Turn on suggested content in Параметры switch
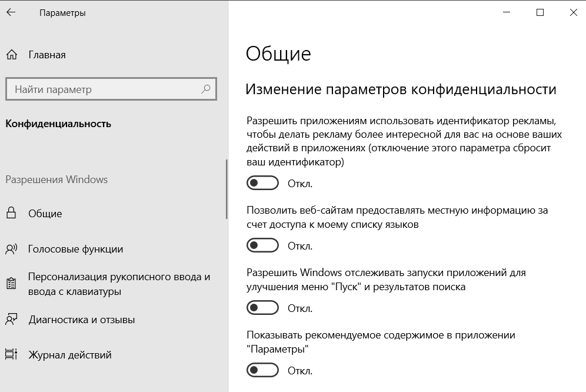This screenshot has height=392, width=586. (262, 370)
